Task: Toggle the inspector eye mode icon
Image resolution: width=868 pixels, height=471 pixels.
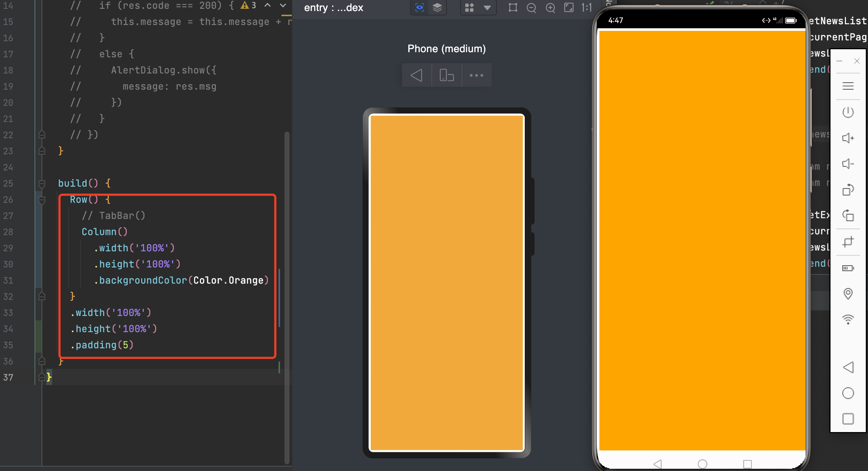Action: (419, 7)
